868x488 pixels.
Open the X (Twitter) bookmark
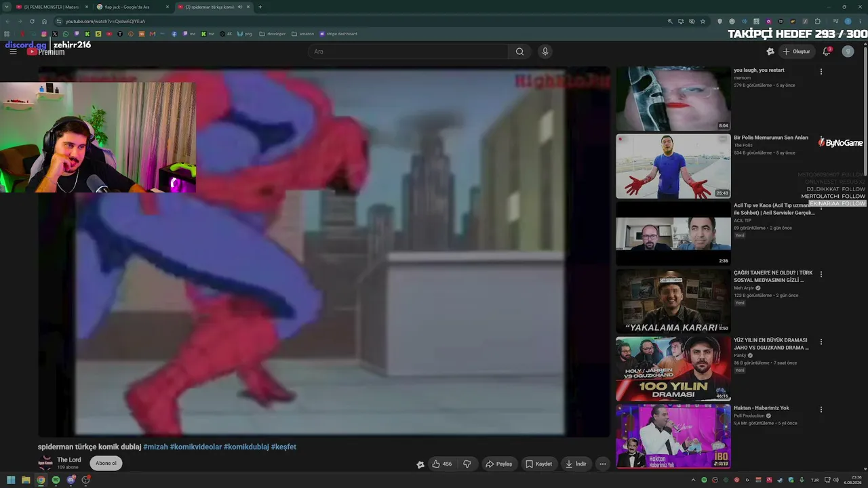55,34
